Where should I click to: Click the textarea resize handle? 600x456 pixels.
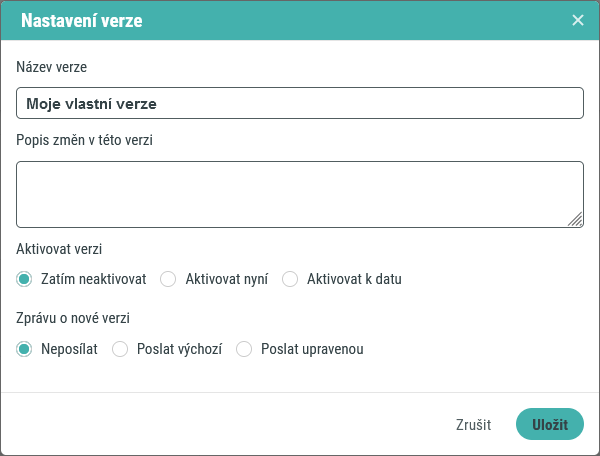point(576,221)
